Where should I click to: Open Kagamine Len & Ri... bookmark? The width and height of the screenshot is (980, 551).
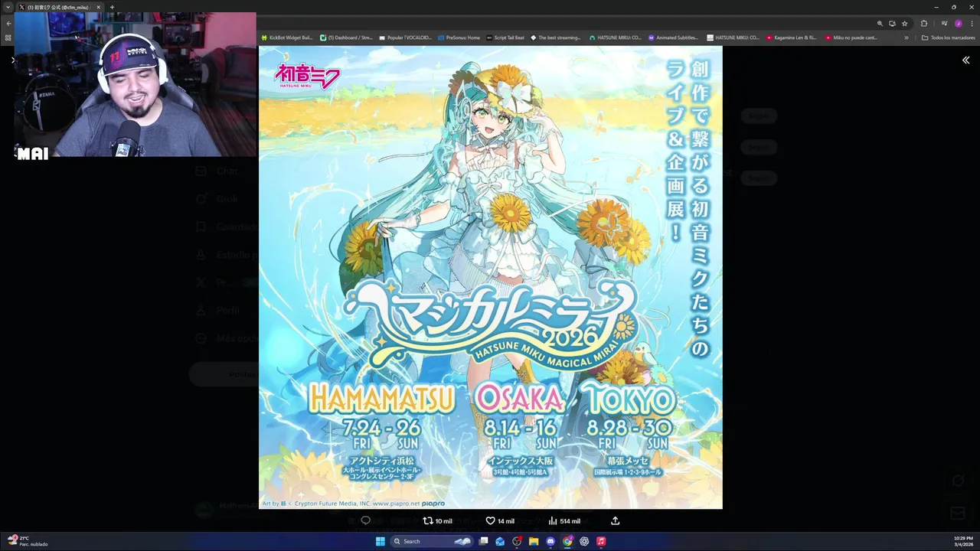(x=791, y=37)
